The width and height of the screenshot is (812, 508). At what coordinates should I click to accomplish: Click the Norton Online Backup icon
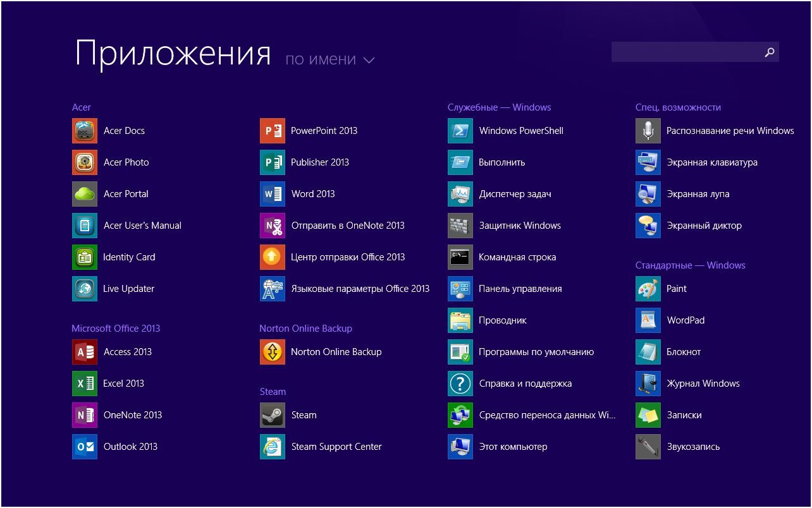[273, 352]
